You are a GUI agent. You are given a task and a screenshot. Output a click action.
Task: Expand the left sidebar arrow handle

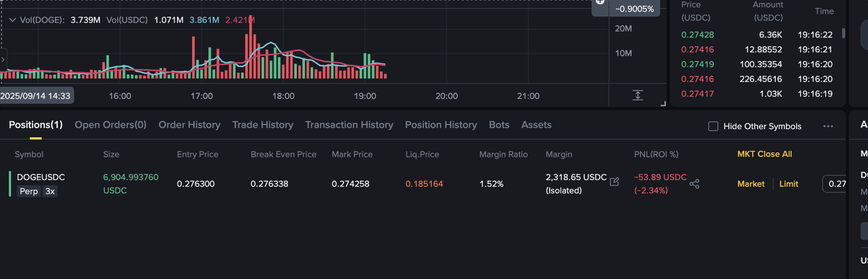[x=3, y=60]
